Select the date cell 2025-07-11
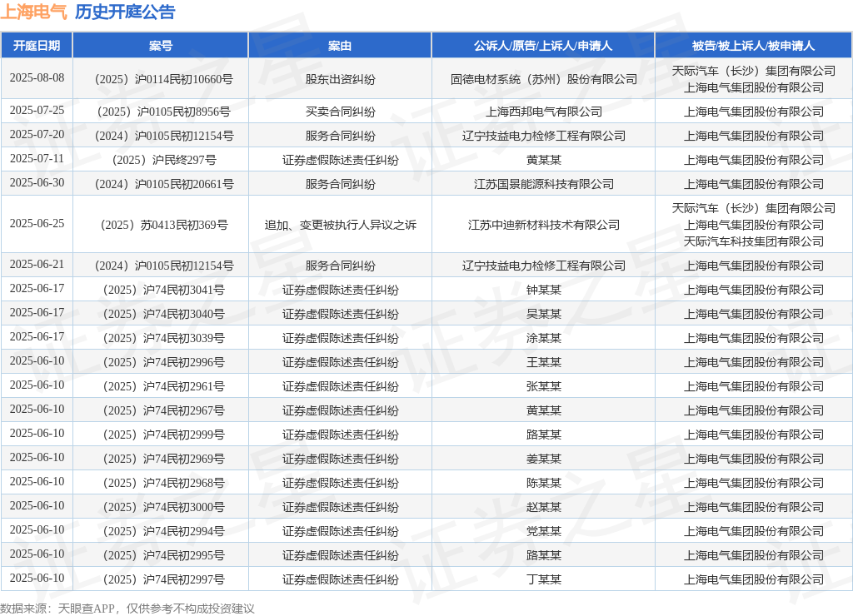The height and width of the screenshot is (616, 853). (x=37, y=159)
